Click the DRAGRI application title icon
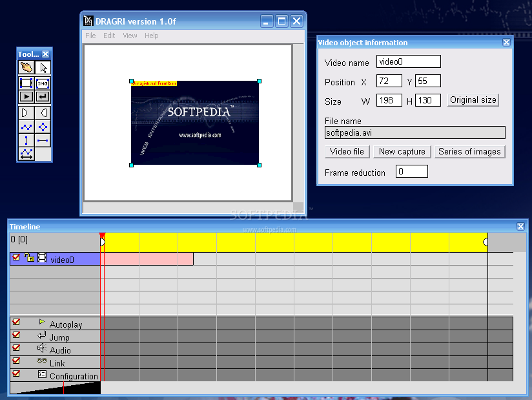 [x=88, y=21]
